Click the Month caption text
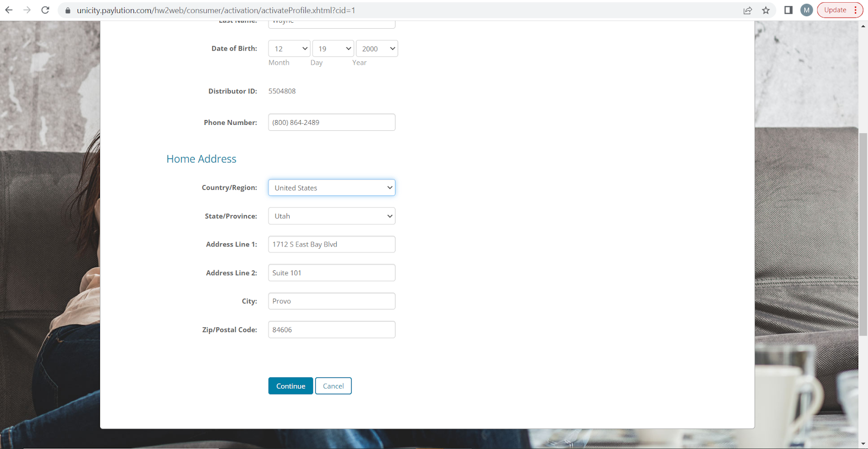The width and height of the screenshot is (868, 449). 279,63
